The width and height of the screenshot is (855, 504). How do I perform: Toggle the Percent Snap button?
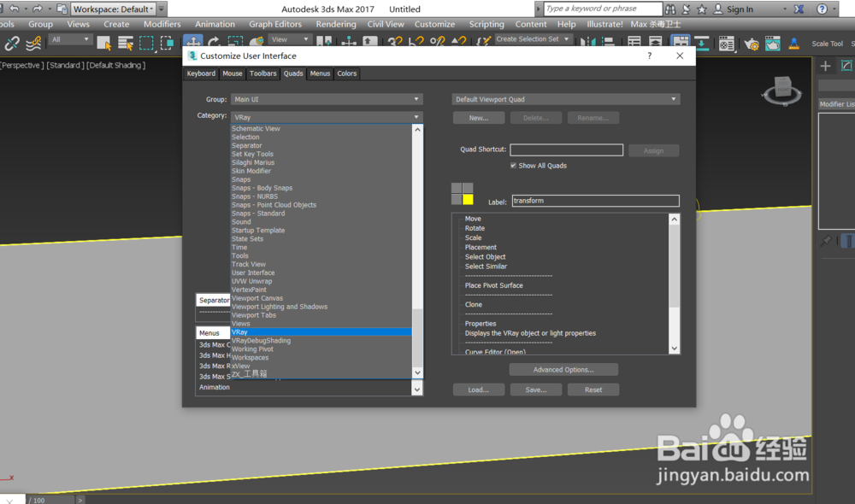tap(437, 42)
